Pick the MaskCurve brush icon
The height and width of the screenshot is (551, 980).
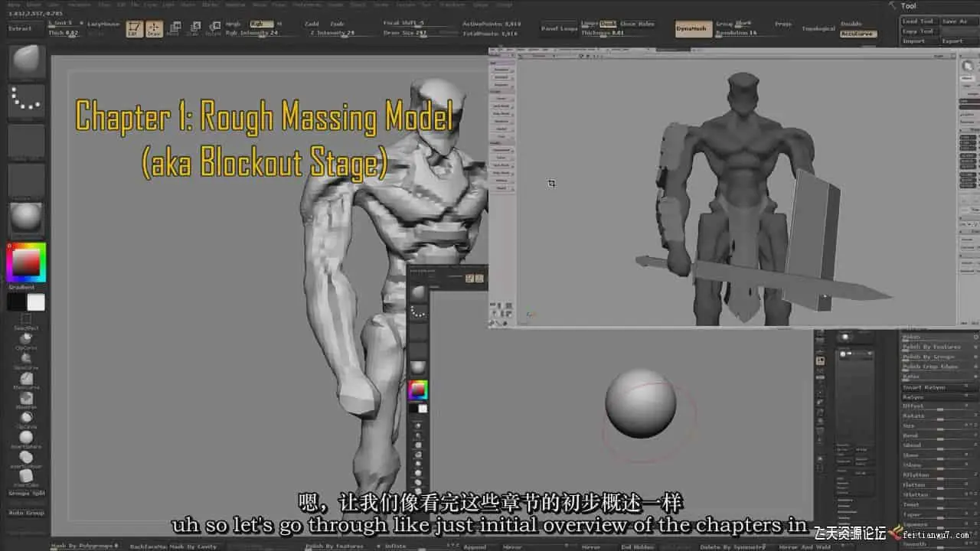26,378
